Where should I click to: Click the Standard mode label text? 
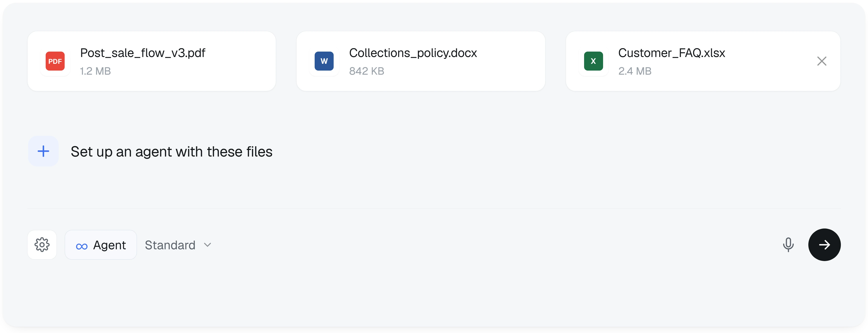[x=170, y=245]
